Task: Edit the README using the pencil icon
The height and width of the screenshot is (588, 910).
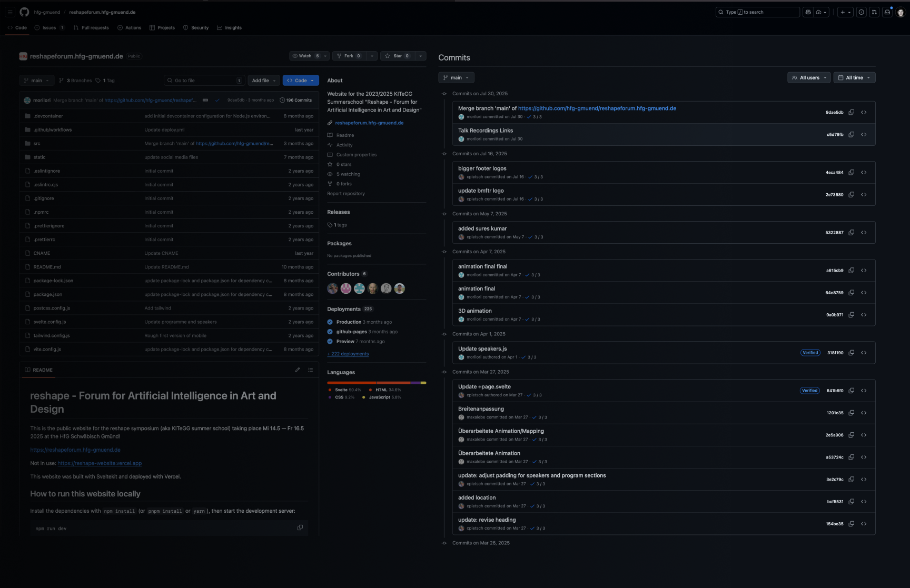Action: tap(298, 370)
